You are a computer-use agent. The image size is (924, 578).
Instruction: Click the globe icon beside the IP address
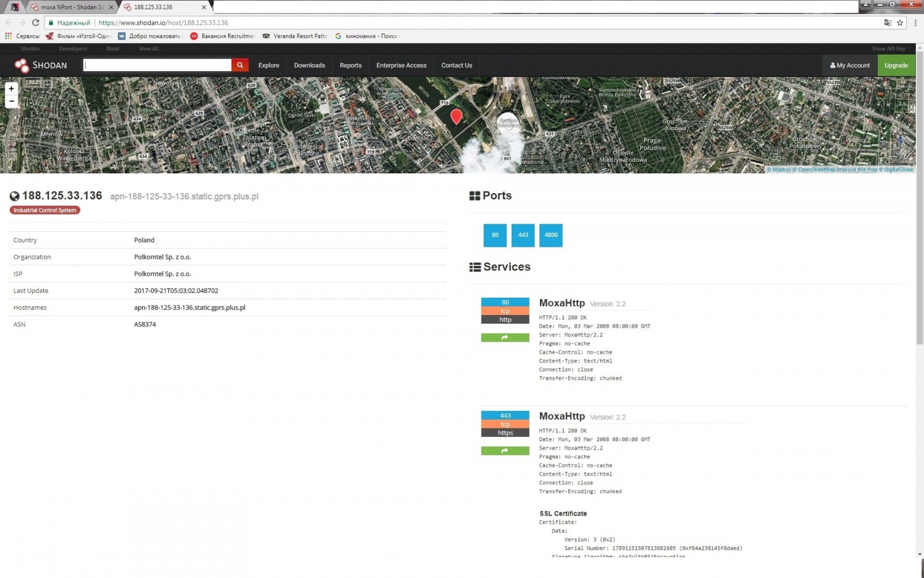tap(14, 197)
